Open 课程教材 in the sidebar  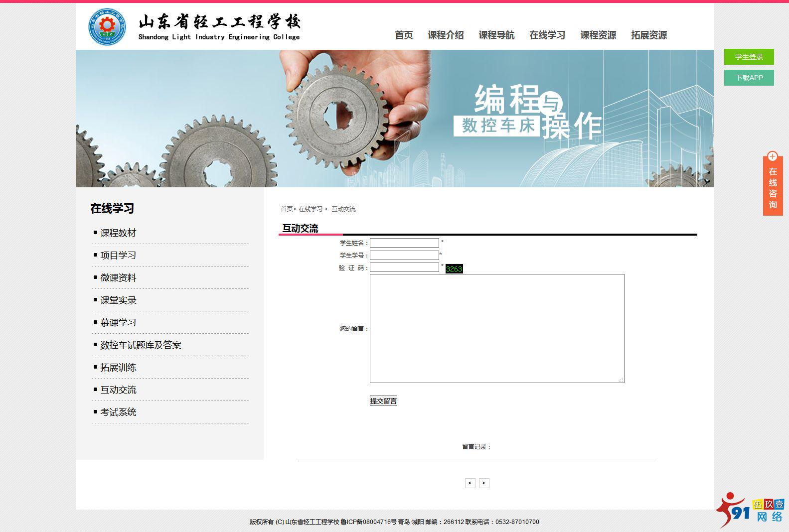(118, 233)
